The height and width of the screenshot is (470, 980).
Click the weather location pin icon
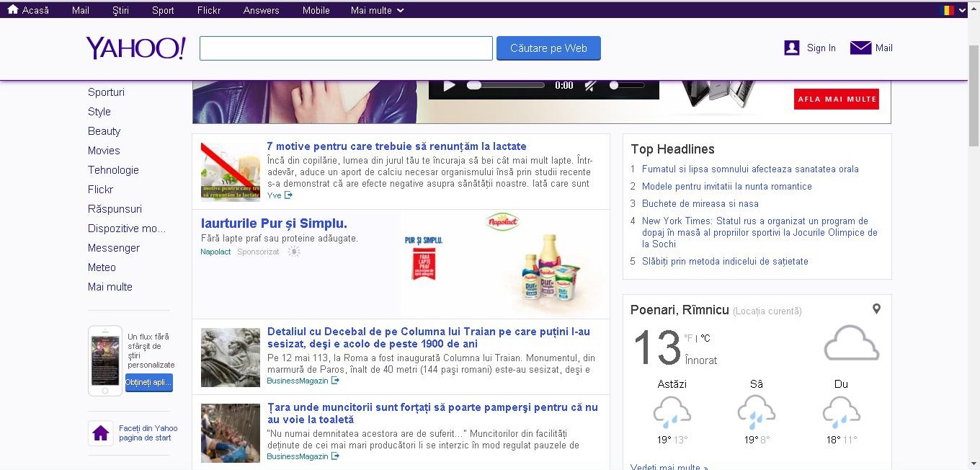tap(876, 309)
